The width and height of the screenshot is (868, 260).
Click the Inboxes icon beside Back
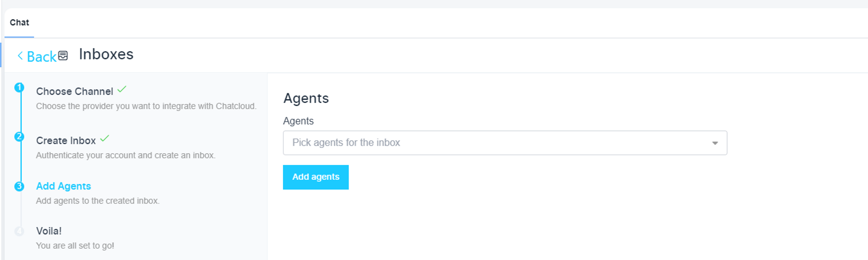pos(63,56)
